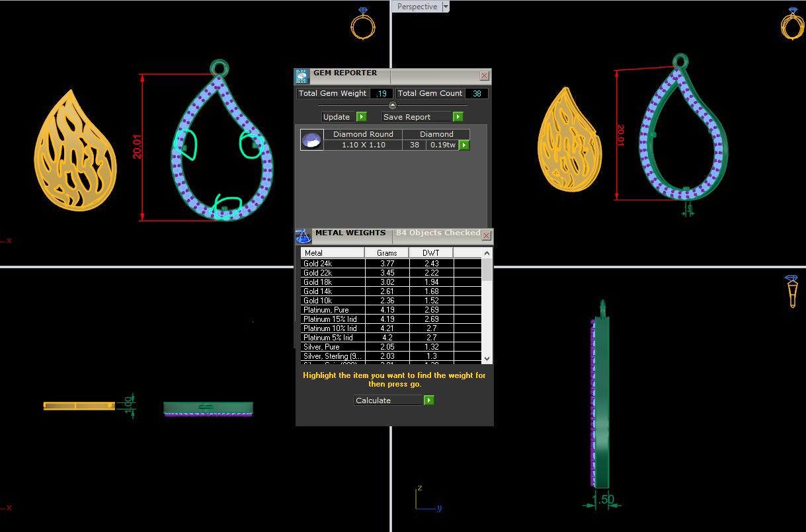Click the pendant side-view icon in bottom-right viewport
Screen dimensions: 806x532
791,291
